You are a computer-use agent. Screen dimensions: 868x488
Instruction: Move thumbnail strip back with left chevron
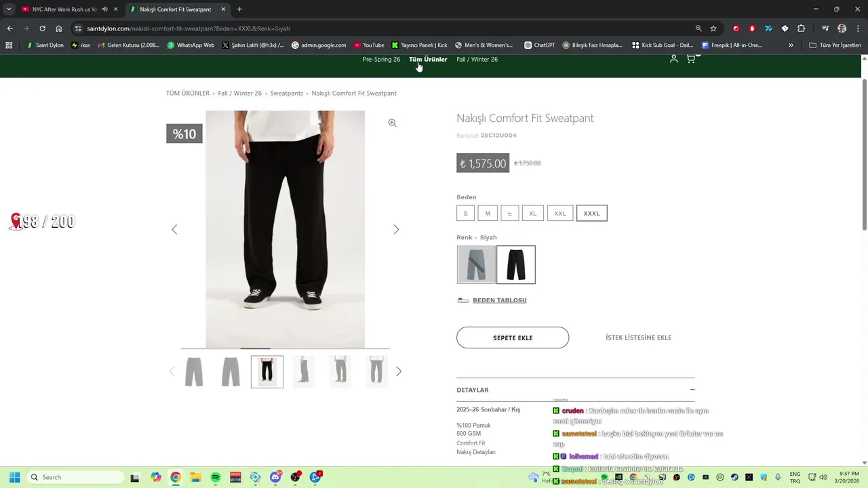point(172,371)
